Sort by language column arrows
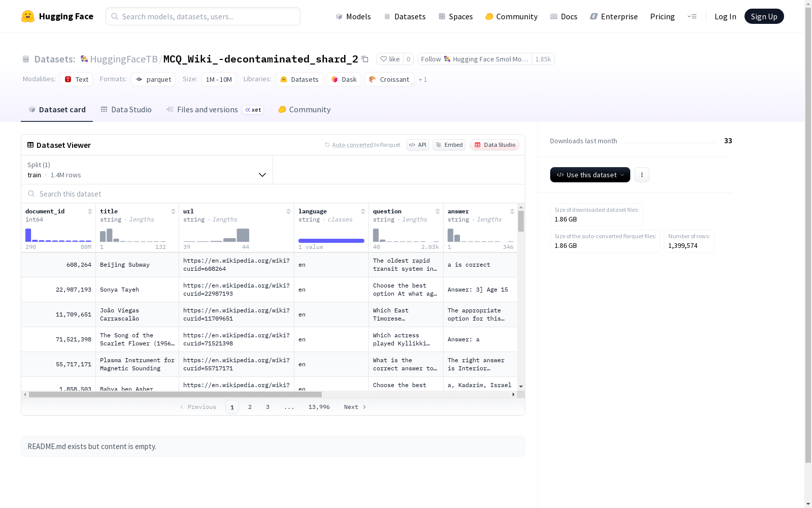The image size is (812, 508). pyautogui.click(x=363, y=211)
